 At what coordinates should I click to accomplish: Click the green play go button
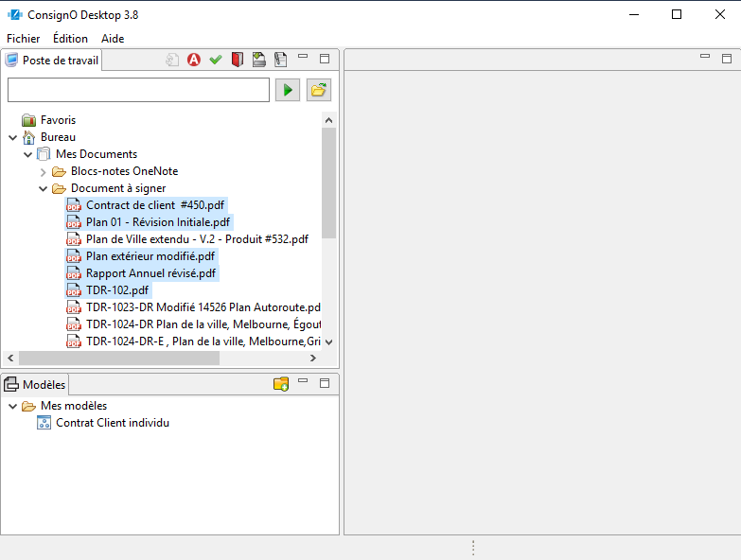288,90
